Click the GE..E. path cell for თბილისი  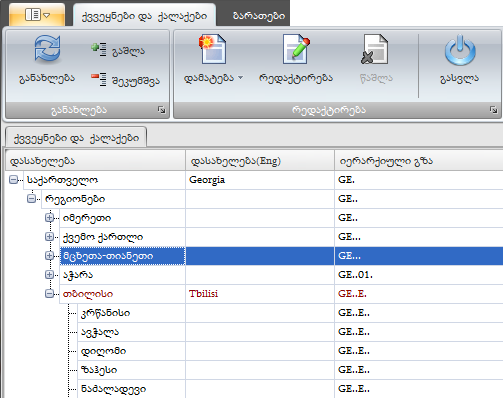point(419,294)
